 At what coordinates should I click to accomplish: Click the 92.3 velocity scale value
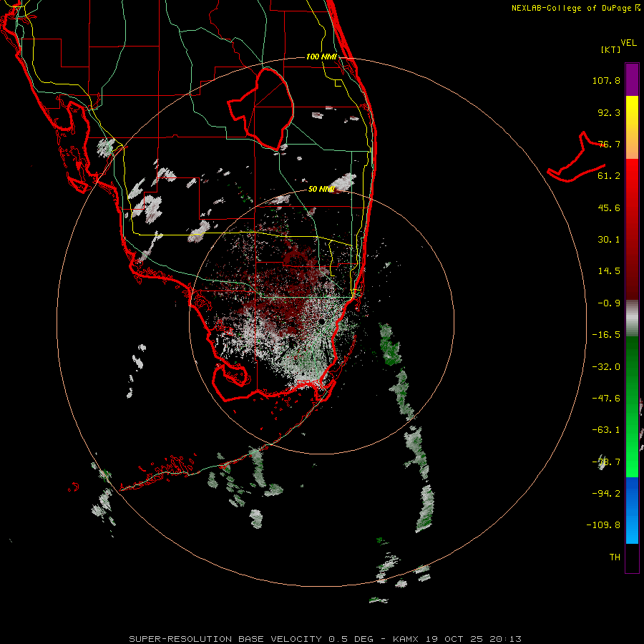(x=609, y=112)
